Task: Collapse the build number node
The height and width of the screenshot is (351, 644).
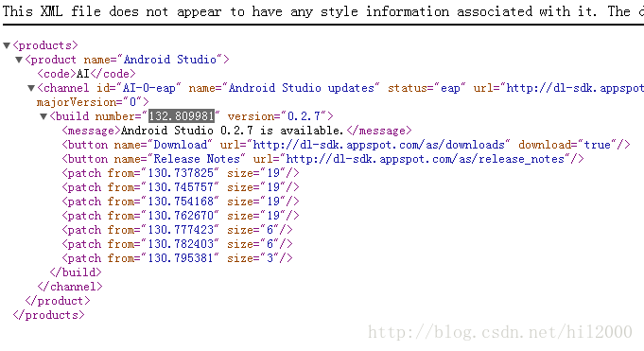Action: 44,116
